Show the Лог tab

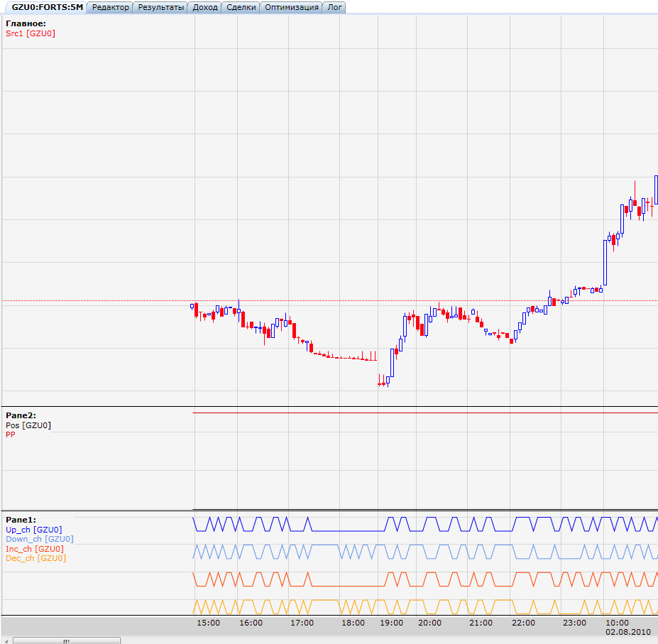tap(334, 7)
